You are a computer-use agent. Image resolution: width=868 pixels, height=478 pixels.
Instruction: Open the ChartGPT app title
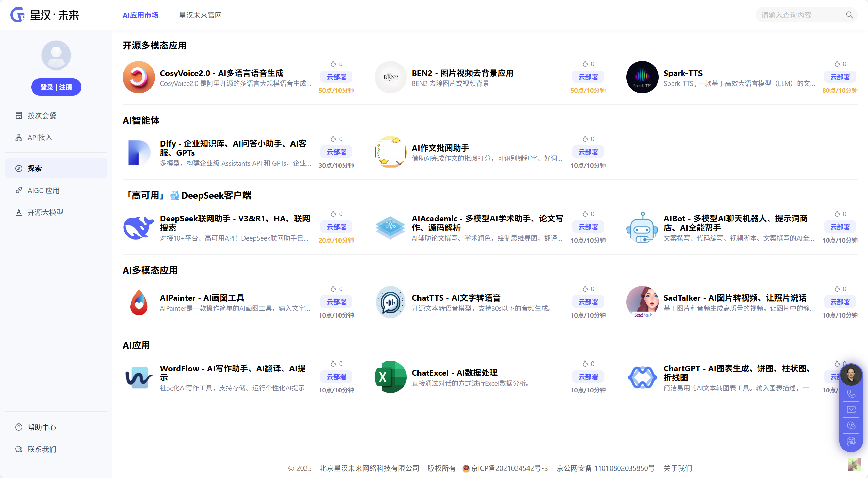click(x=738, y=373)
